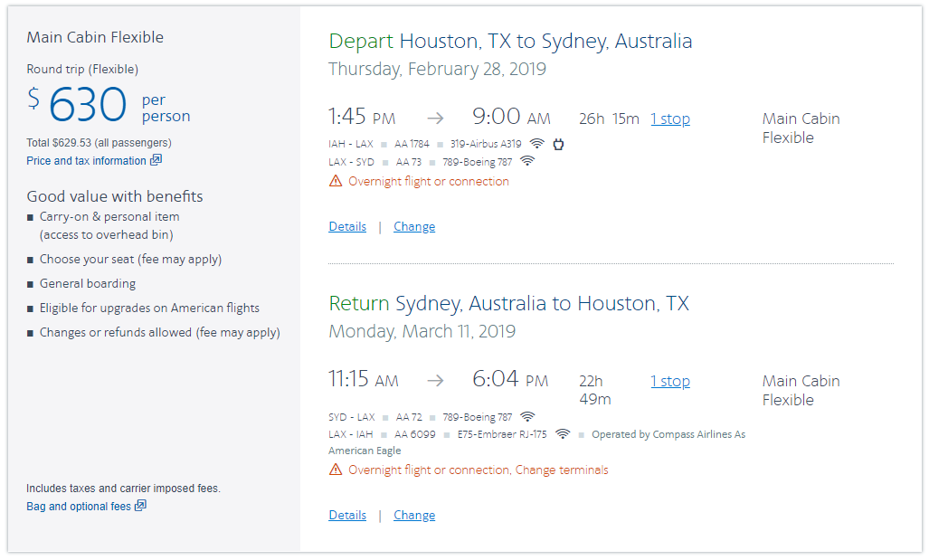929x560 pixels.
Task: Show the 1 stop info for the return flight
Action: [x=670, y=382]
